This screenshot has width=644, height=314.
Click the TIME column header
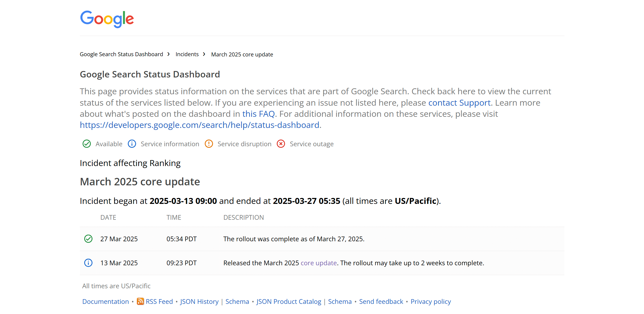tap(174, 217)
